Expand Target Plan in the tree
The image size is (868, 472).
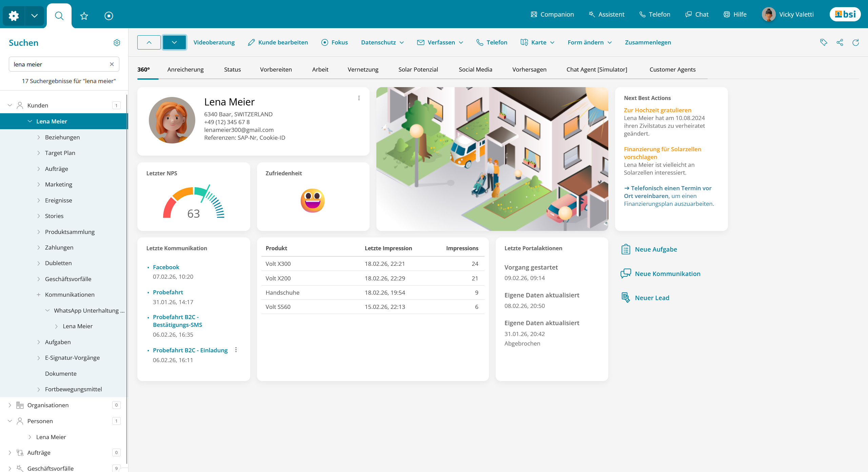(x=38, y=153)
